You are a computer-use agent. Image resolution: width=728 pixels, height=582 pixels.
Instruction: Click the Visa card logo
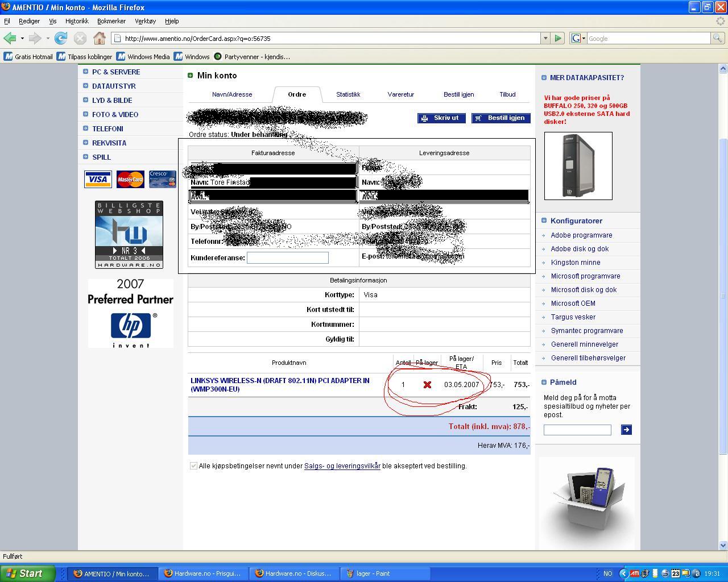click(98, 179)
